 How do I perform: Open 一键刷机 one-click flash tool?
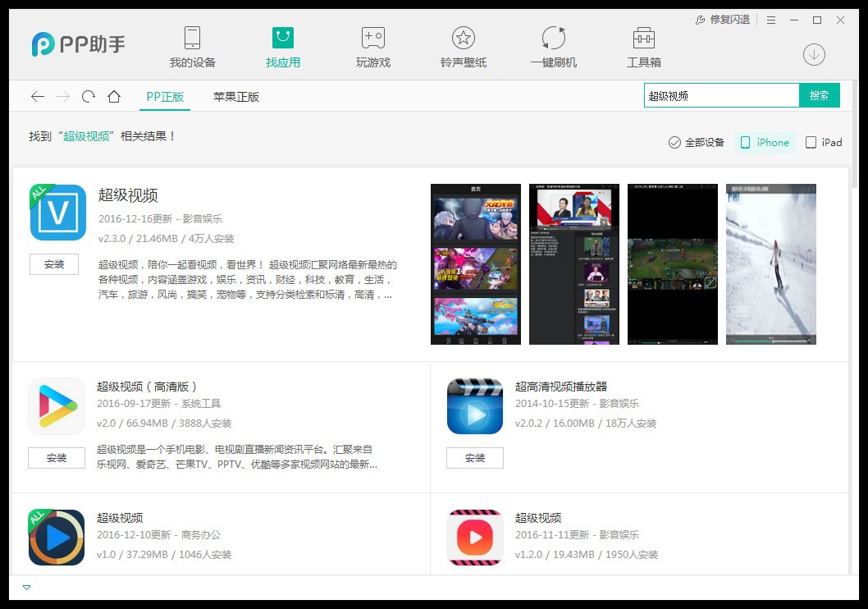554,48
